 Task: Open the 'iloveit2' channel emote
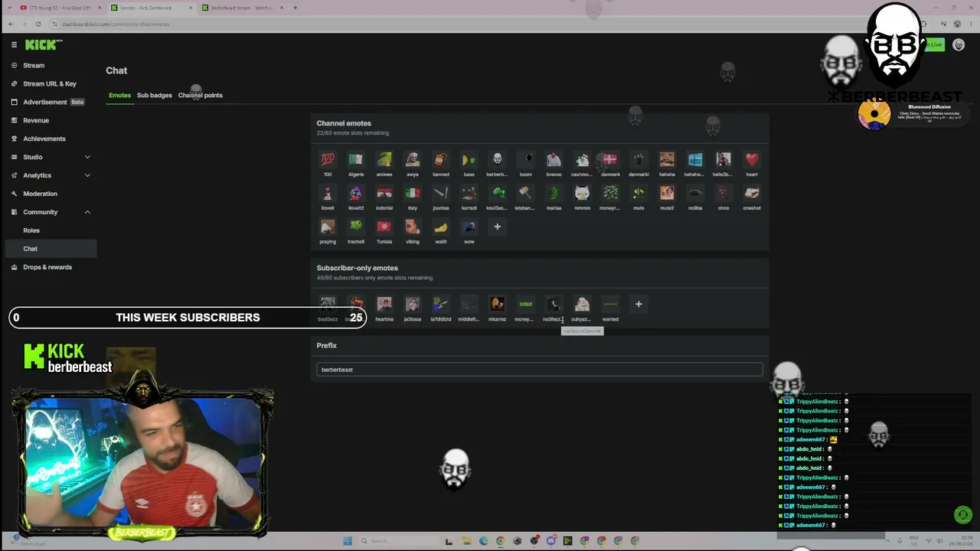(356, 194)
